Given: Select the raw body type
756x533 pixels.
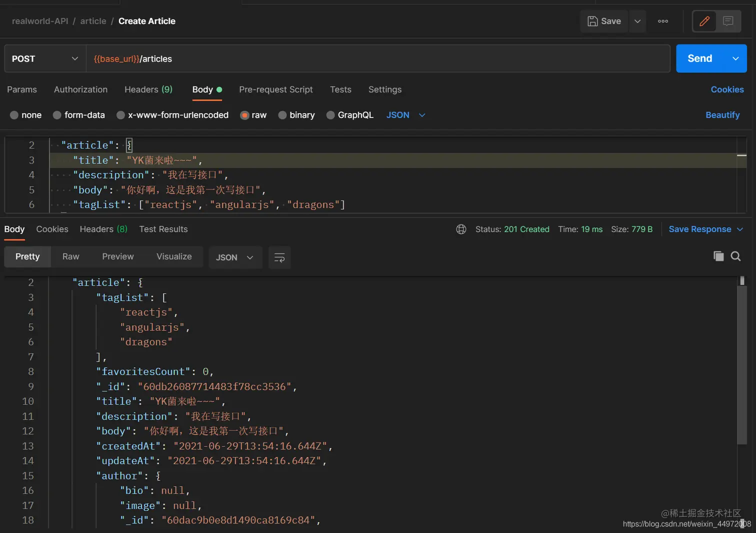Looking at the screenshot, I should 253,115.
